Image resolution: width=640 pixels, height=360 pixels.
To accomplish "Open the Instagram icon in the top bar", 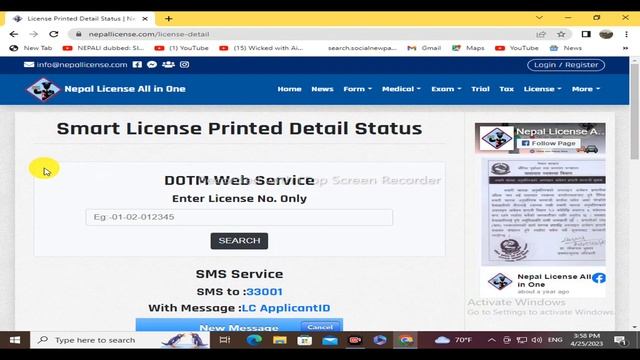I will 184,64.
